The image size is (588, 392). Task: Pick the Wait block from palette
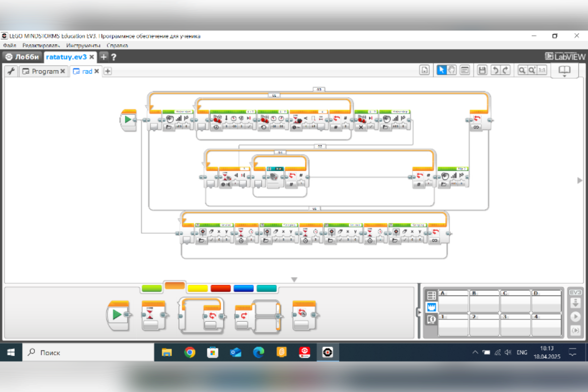coord(152,315)
